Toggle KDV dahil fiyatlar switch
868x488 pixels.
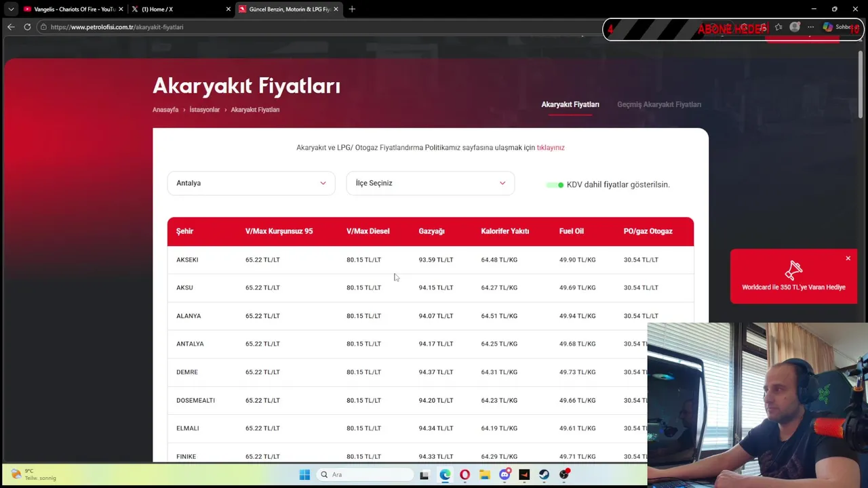(x=555, y=185)
